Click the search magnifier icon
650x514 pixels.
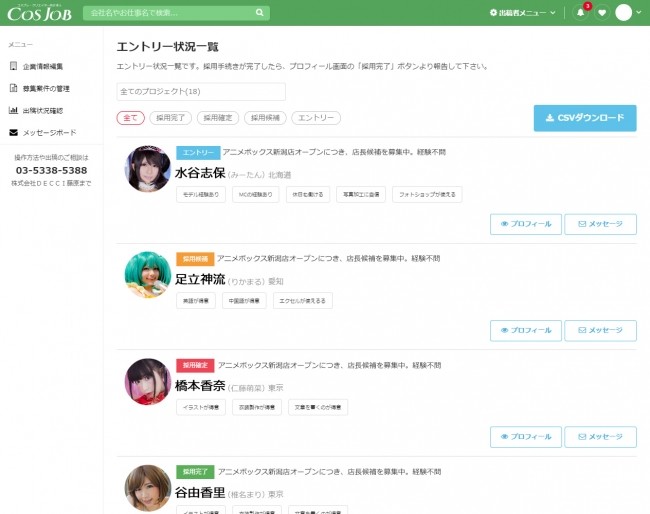coord(260,13)
